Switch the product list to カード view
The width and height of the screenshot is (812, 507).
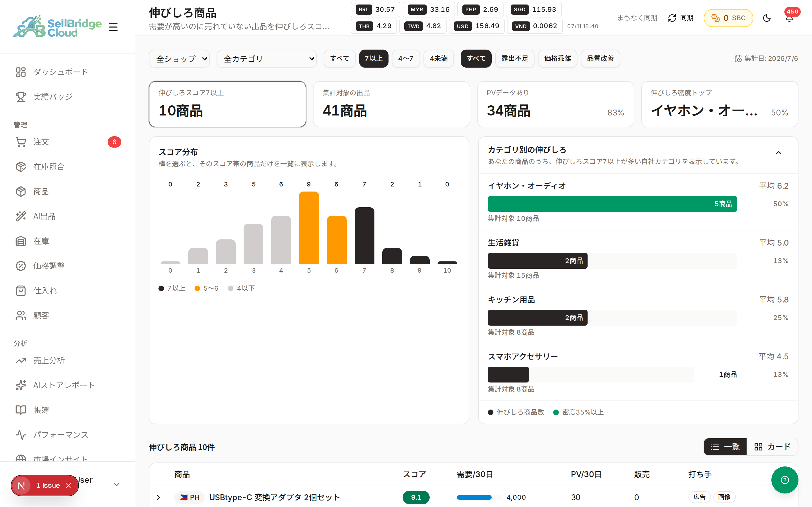point(772,447)
